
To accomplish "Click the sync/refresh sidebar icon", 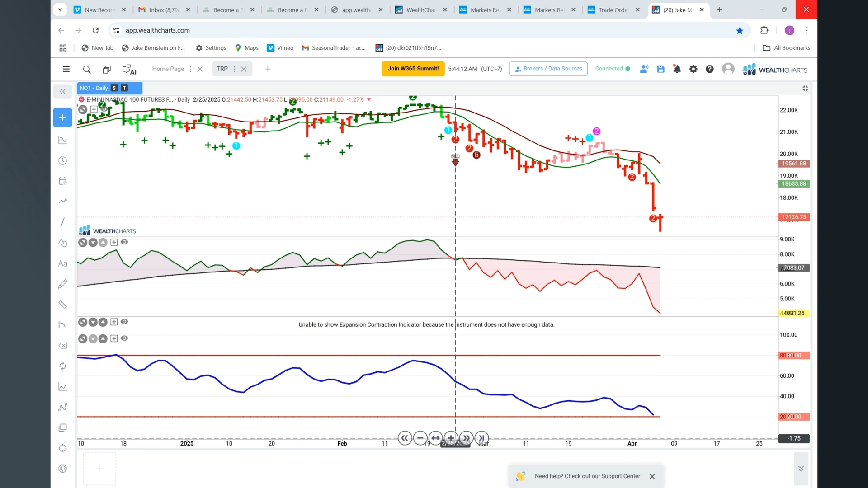I will point(63,366).
